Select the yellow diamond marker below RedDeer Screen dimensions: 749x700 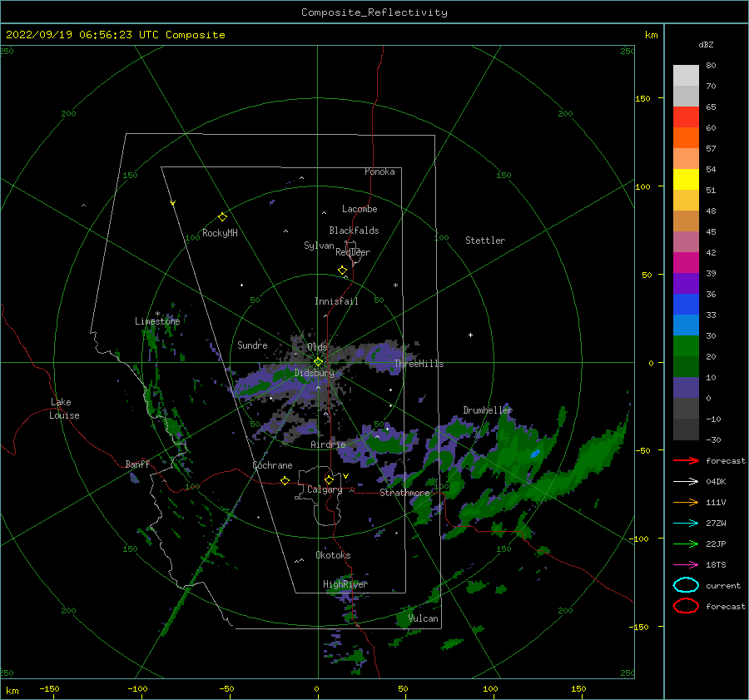coord(343,271)
